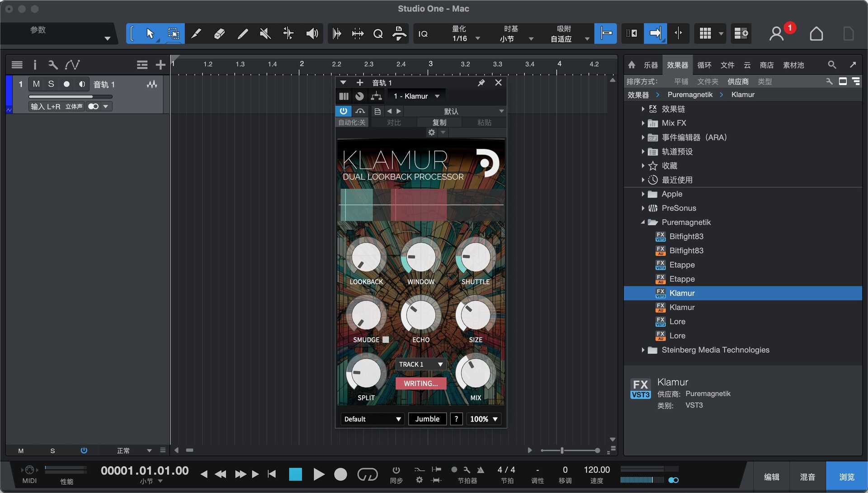
Task: Click the stop button in transport
Action: coord(295,474)
